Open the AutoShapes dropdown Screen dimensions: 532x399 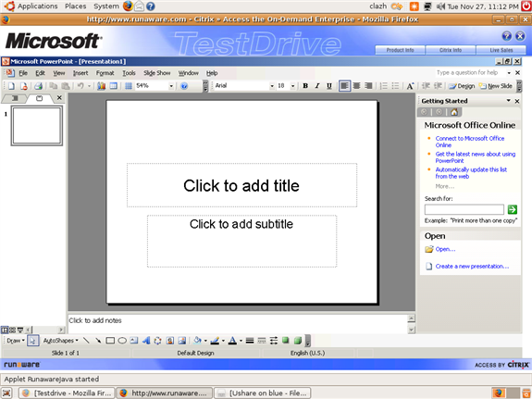point(60,341)
